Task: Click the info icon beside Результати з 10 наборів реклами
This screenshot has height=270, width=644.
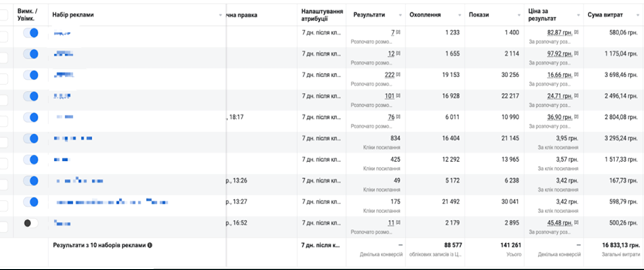Action: point(150,245)
